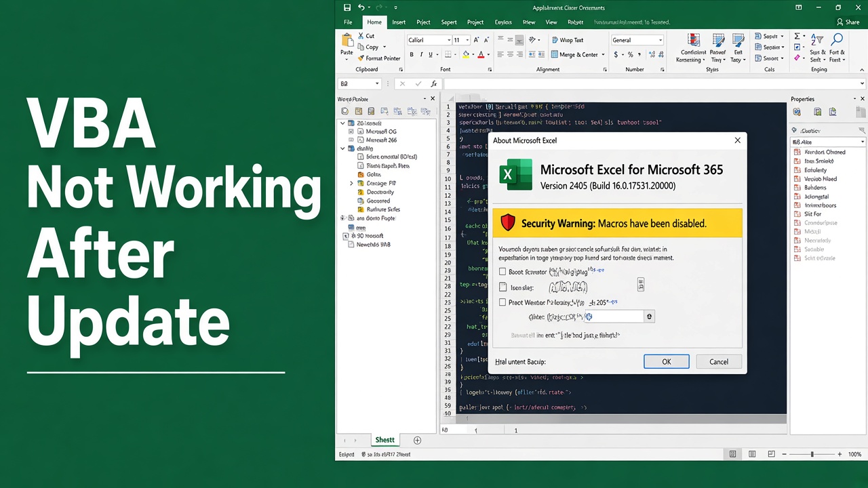The height and width of the screenshot is (488, 868).
Task: Close the About Microsoft Excel dialog
Action: click(x=738, y=140)
